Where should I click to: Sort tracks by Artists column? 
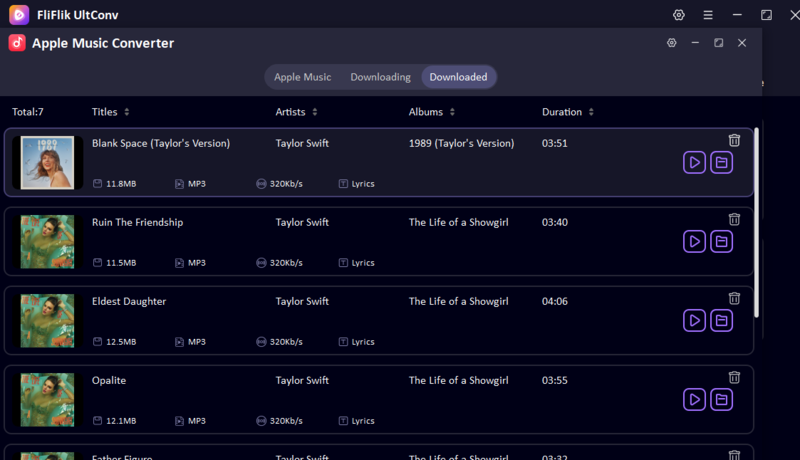tap(297, 112)
